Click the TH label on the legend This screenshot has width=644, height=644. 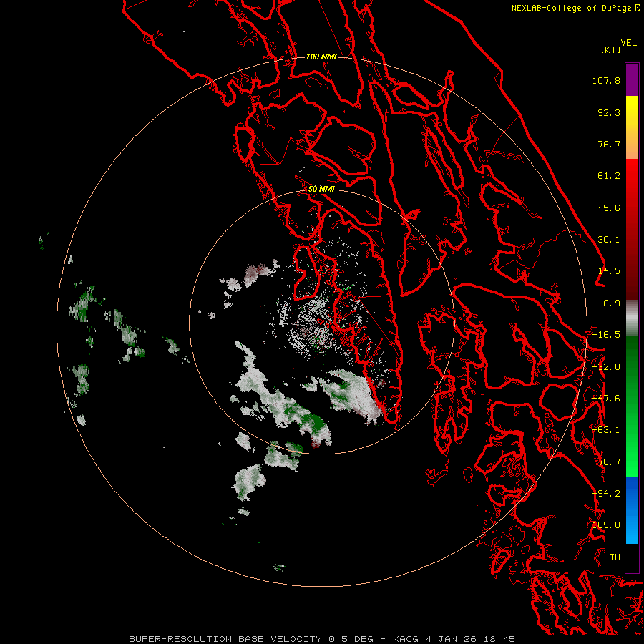[615, 557]
